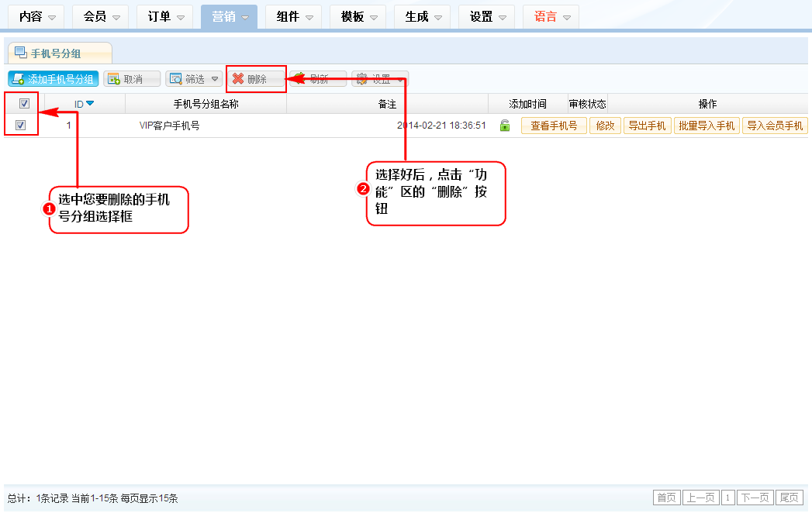
Task: Open the 内容 content menu
Action: (36, 16)
